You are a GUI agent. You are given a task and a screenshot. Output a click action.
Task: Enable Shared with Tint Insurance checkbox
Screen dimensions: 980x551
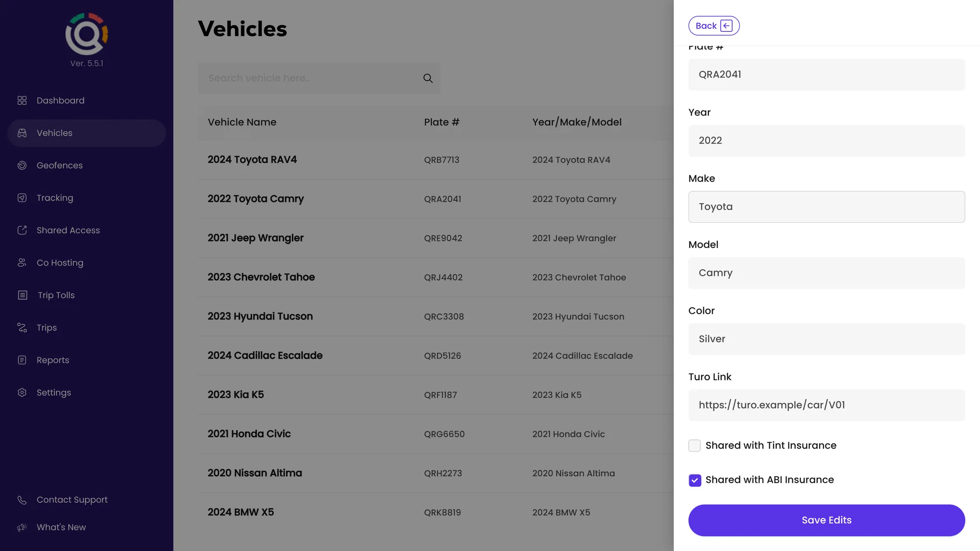694,446
